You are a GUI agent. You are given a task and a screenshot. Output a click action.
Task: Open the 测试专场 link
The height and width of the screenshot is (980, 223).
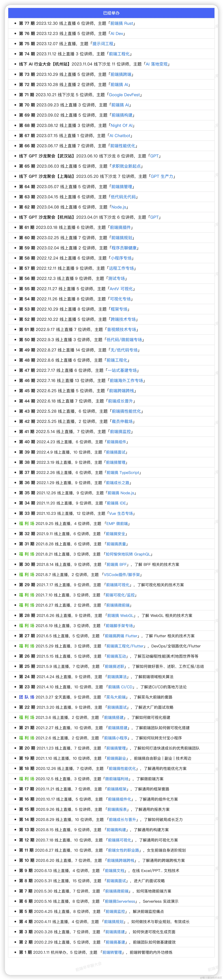(x=117, y=279)
